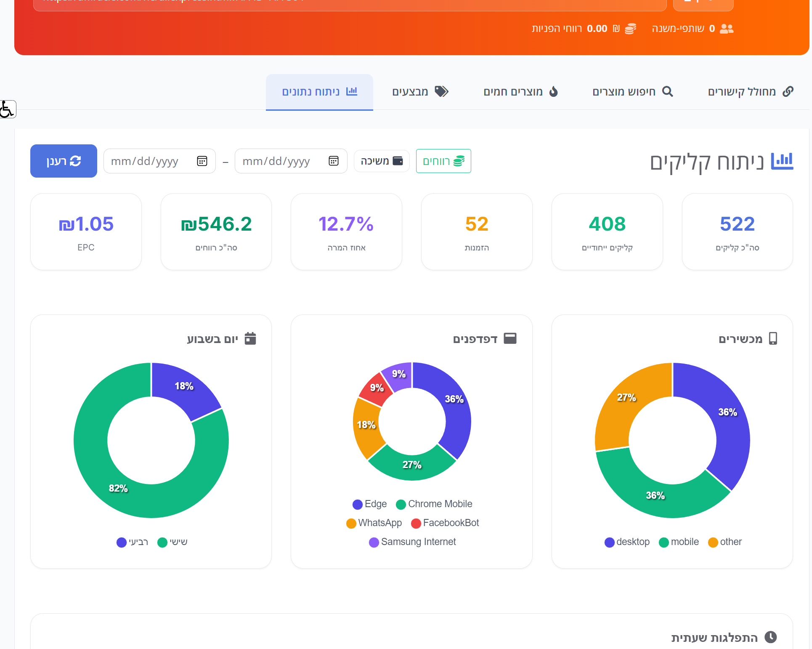Toggle the משיכה wallet filter button
Viewport: 812px width, 649px height.
point(382,161)
